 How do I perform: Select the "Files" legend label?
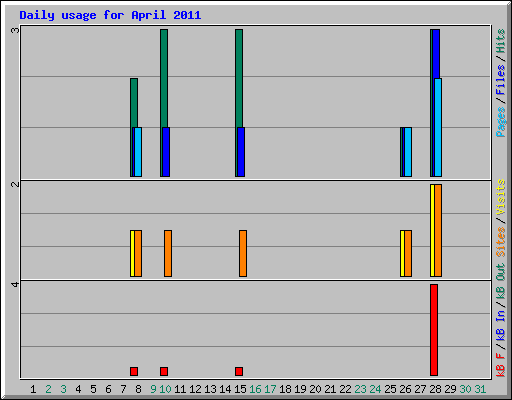coord(501,80)
